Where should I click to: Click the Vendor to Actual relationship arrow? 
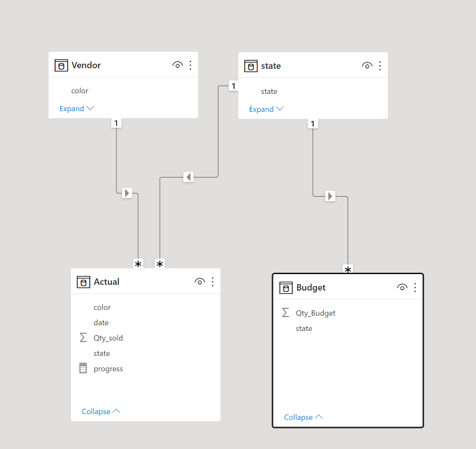coord(127,192)
